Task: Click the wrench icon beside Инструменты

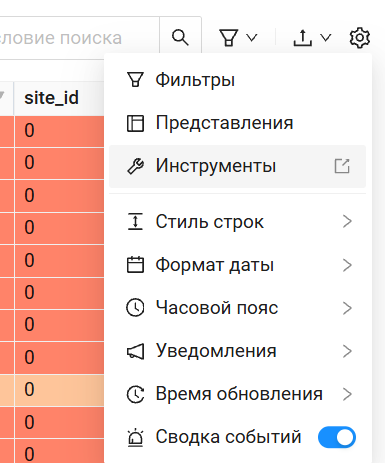Action: tap(135, 166)
